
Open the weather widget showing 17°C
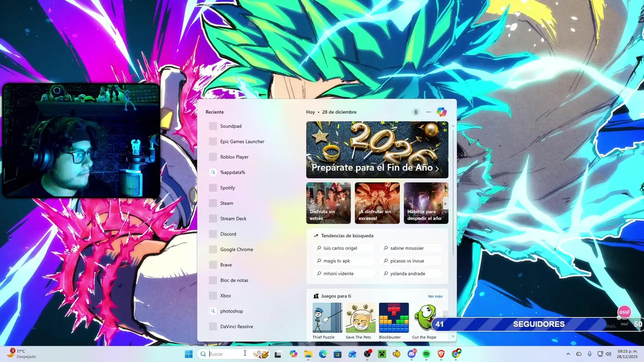[21, 354]
